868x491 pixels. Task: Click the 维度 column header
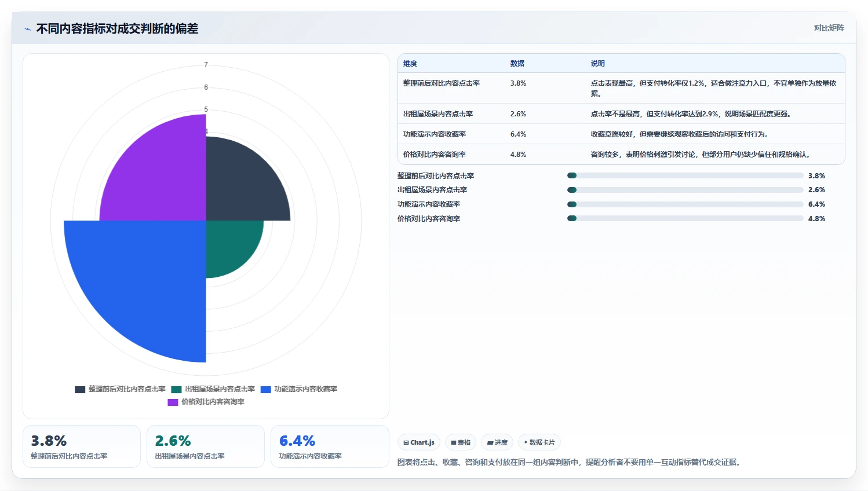pos(410,64)
